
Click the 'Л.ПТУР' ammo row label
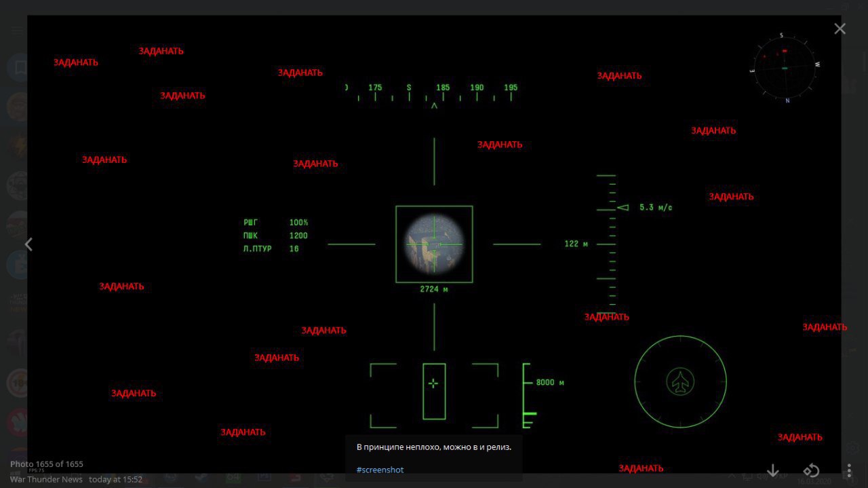pyautogui.click(x=257, y=249)
